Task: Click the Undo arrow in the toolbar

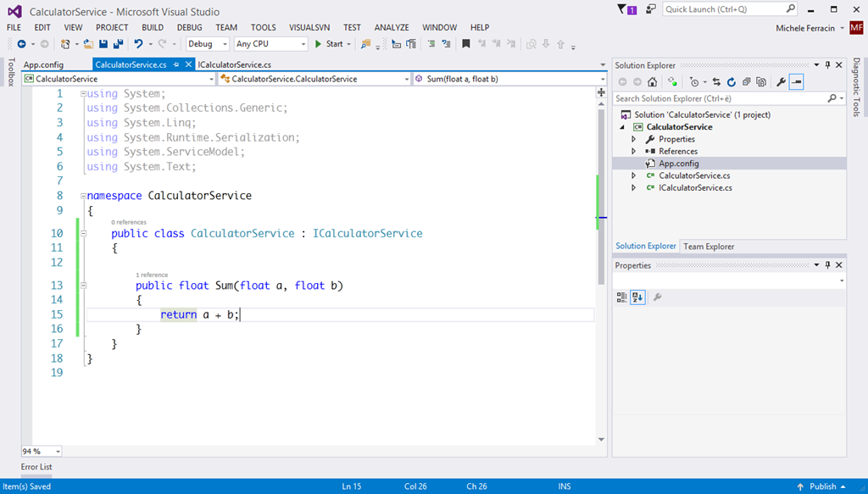Action: [x=138, y=44]
